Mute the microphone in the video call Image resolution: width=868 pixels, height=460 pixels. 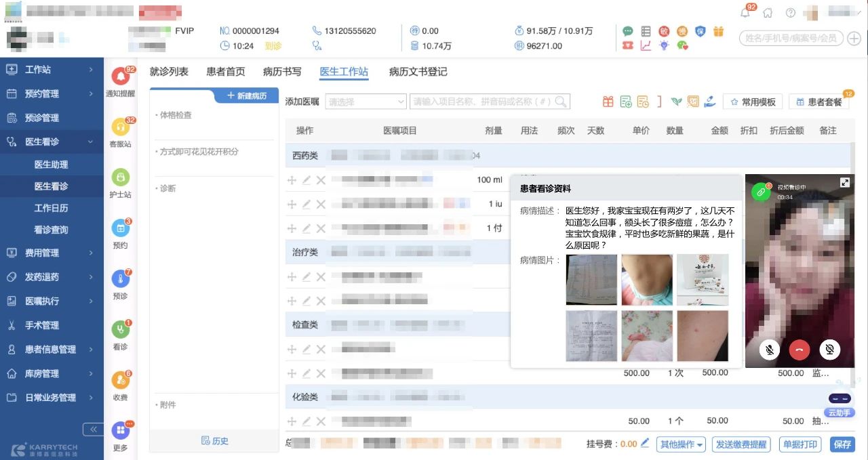(770, 350)
